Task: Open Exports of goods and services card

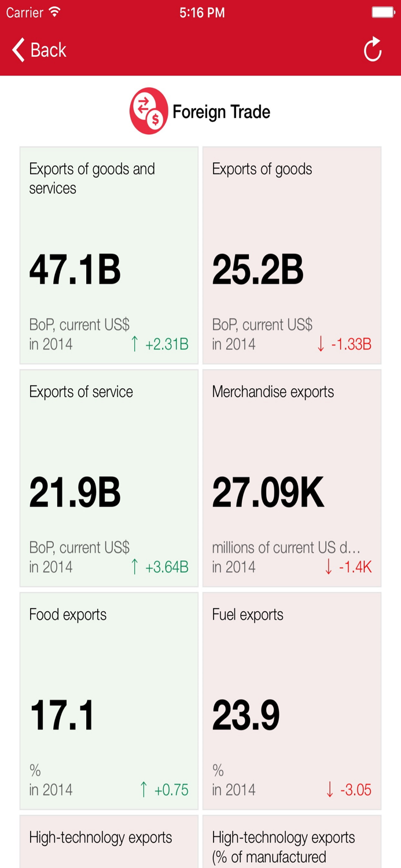Action: coord(109,255)
